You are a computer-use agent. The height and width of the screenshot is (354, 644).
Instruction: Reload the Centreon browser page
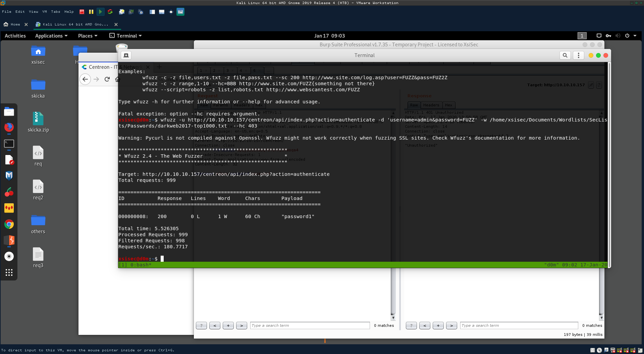(x=107, y=80)
